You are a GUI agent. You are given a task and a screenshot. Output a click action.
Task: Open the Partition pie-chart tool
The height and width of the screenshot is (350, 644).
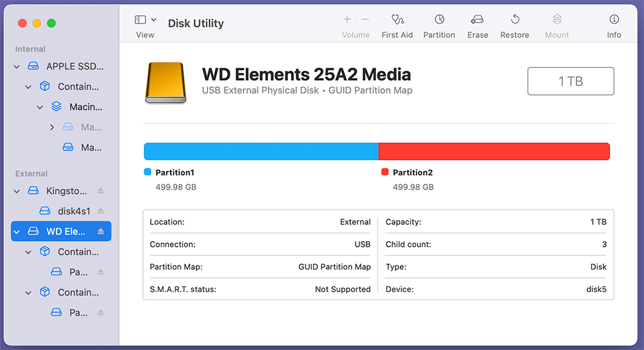[x=439, y=19]
